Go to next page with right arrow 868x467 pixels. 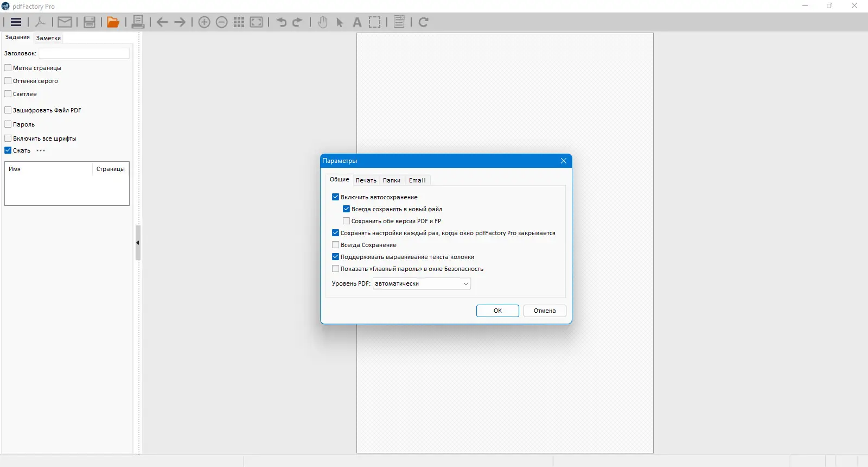point(180,22)
